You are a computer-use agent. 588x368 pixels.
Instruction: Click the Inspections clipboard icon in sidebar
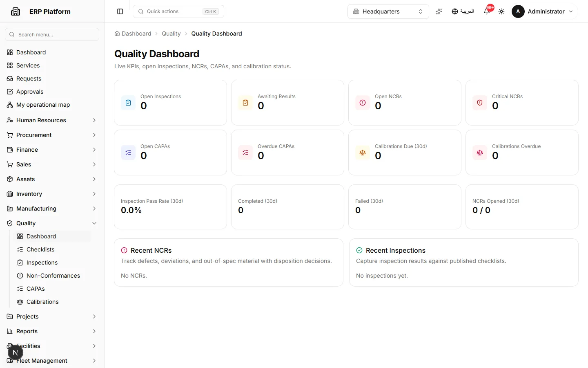tap(20, 263)
